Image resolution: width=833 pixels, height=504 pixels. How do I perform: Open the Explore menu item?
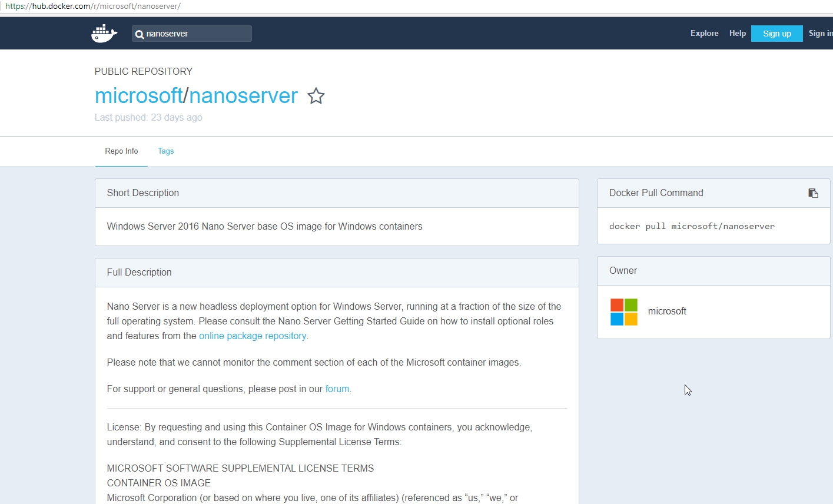click(x=704, y=33)
